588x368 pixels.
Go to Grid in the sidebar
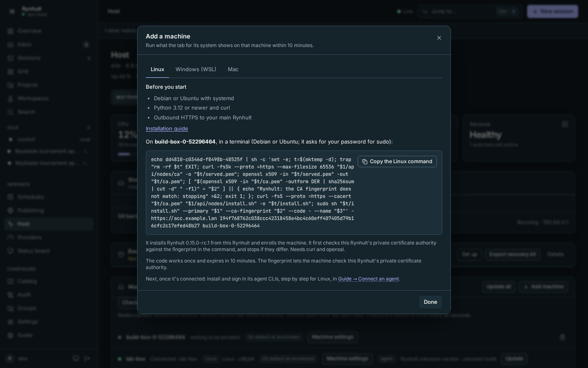click(x=49, y=72)
